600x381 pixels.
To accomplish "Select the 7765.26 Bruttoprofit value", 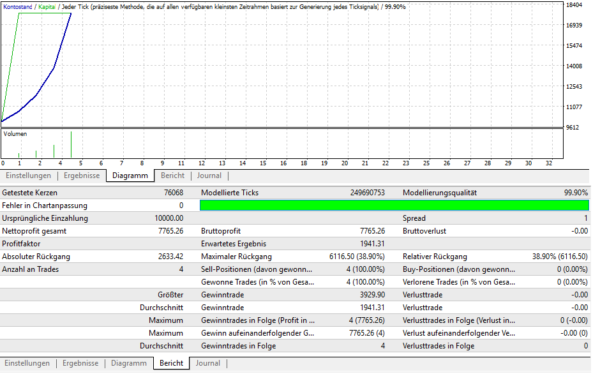I will (x=372, y=231).
